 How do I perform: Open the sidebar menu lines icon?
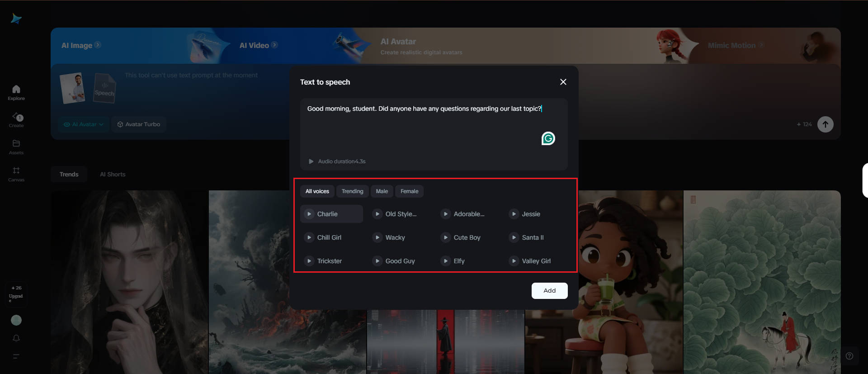pyautogui.click(x=16, y=356)
